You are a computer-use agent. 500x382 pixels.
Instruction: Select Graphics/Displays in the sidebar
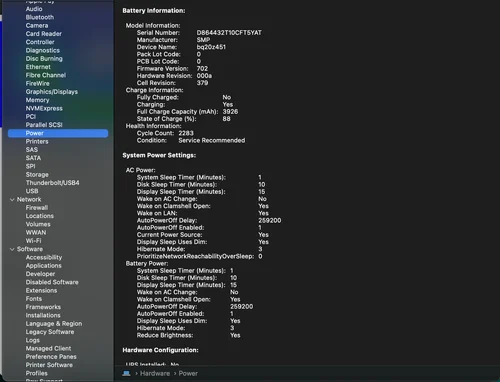pos(52,92)
